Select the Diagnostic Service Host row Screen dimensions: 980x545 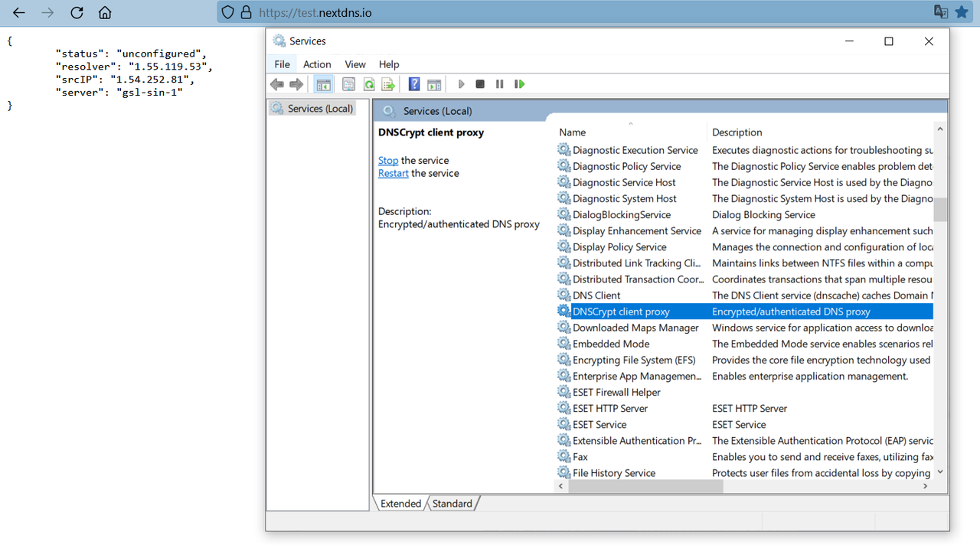click(744, 183)
